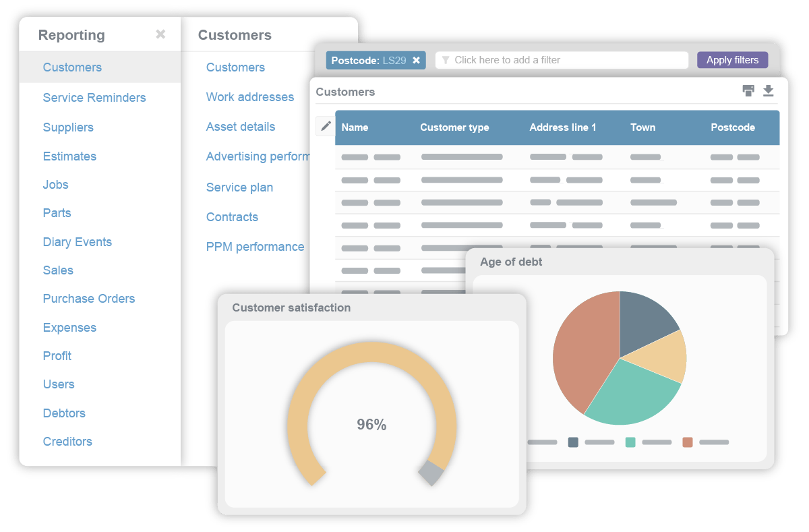Click the orange legend swatch
This screenshot has height=532, width=809.
[688, 442]
